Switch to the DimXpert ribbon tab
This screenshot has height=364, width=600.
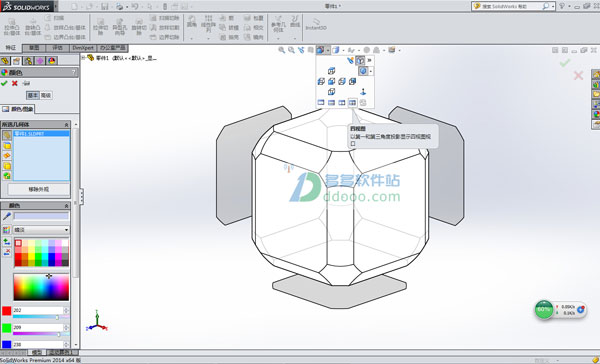click(83, 48)
